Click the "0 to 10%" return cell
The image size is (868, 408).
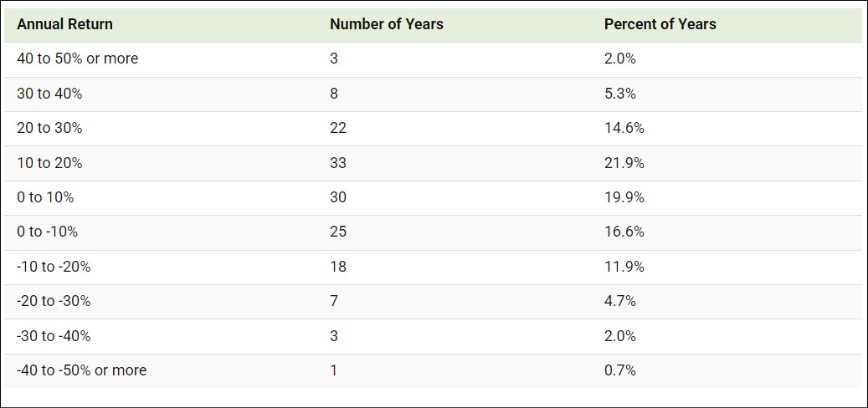pyautogui.click(x=45, y=197)
